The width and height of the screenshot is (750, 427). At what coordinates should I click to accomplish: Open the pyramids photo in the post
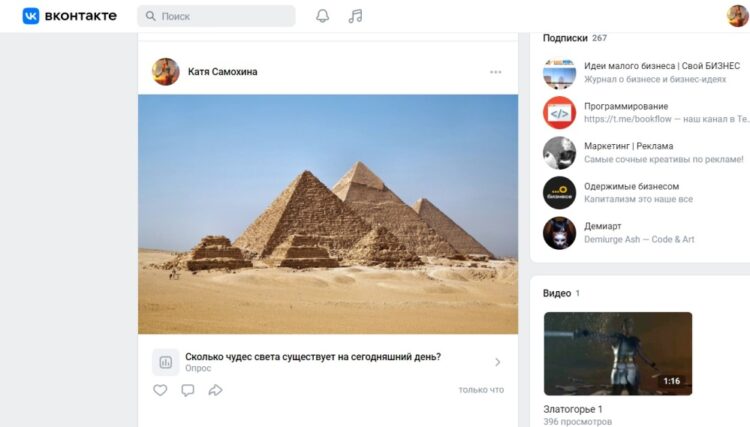click(x=328, y=214)
